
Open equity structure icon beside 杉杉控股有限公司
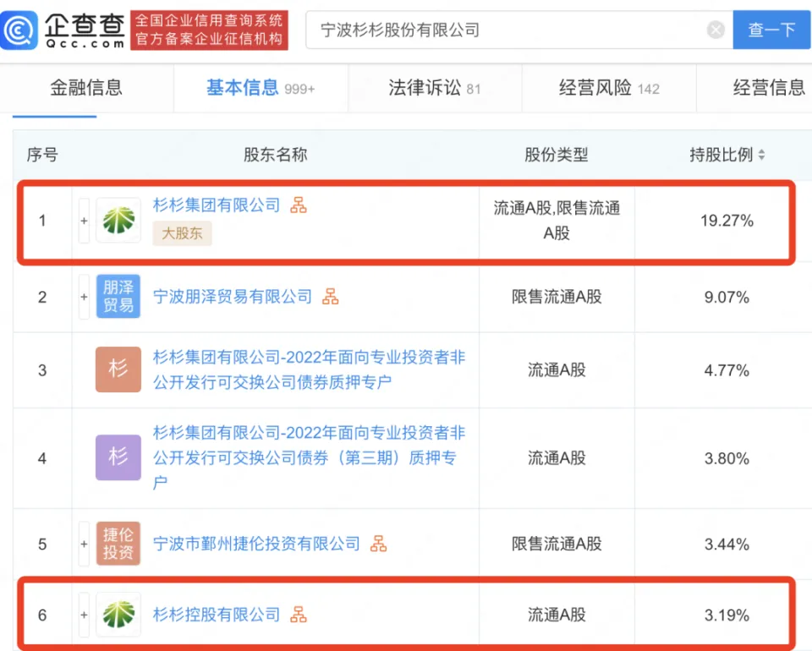coord(299,615)
